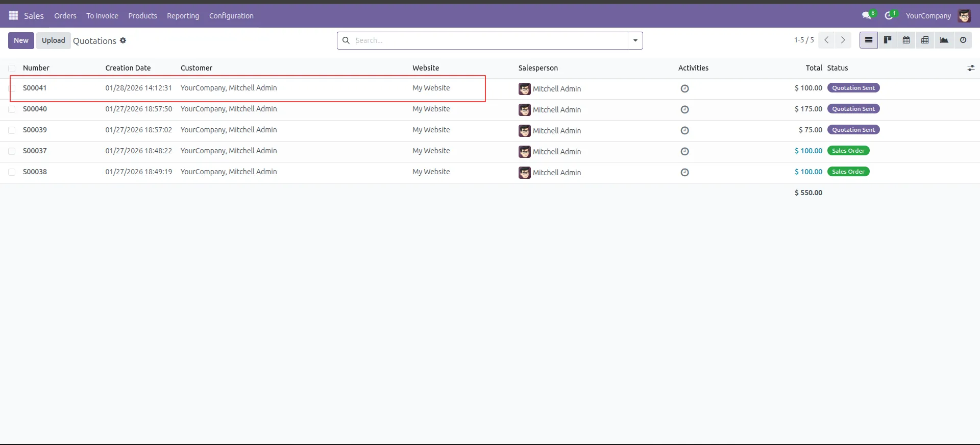Open optional columns settings toggle
Image resolution: width=980 pixels, height=445 pixels.
(x=970, y=68)
